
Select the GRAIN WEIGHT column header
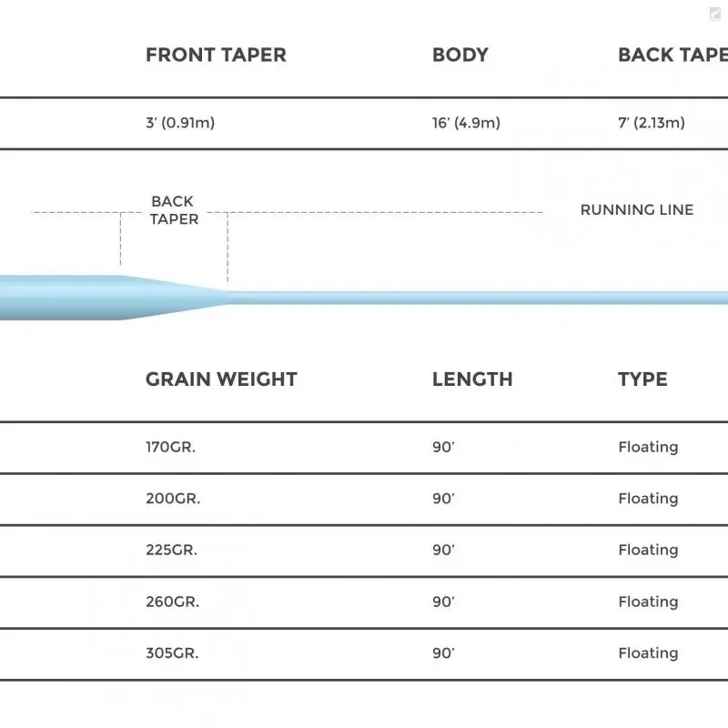tap(221, 379)
